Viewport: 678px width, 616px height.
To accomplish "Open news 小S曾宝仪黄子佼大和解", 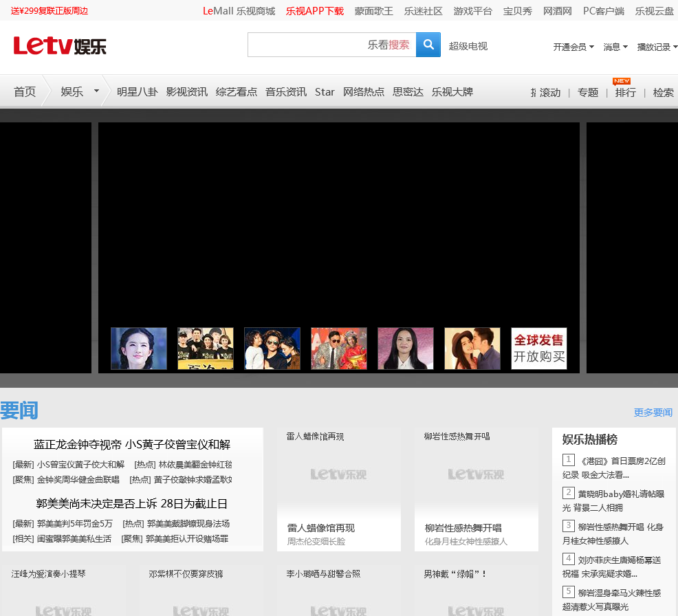I will click(80, 464).
